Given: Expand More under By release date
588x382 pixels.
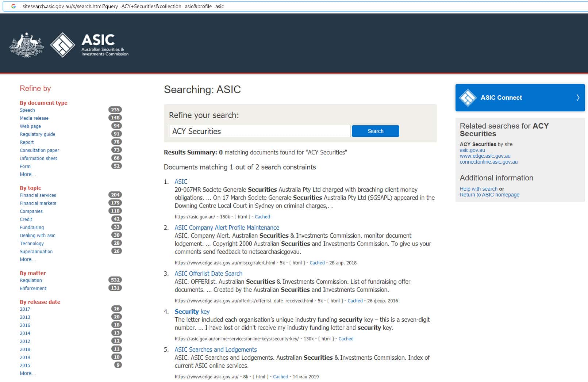Looking at the screenshot, I should click(28, 373).
